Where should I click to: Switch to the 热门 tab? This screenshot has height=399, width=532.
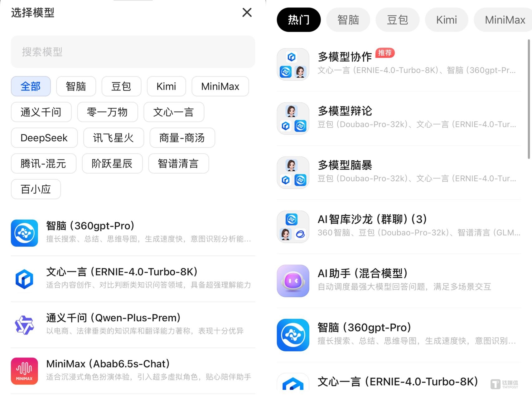point(298,19)
